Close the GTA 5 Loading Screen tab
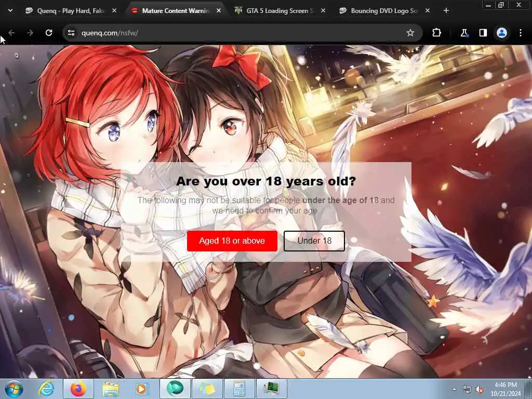The width and height of the screenshot is (532, 399). click(323, 11)
